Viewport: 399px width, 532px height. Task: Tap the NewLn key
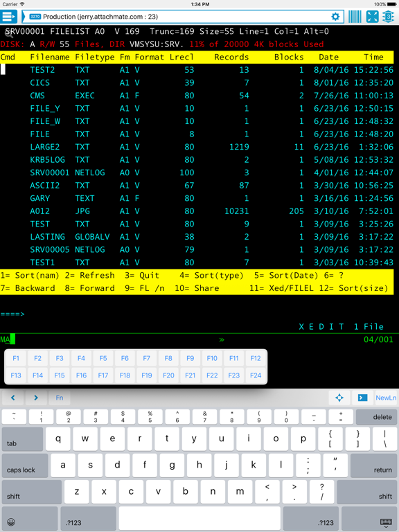pos(386,398)
